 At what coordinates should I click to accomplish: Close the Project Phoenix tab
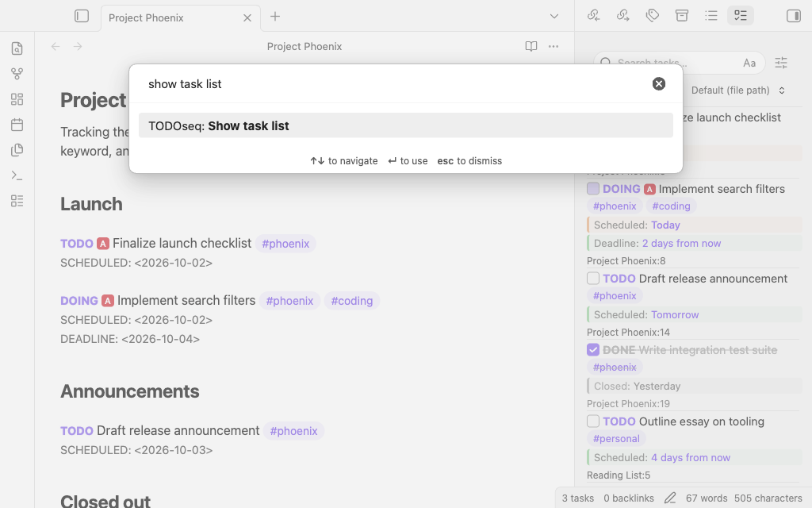click(x=247, y=18)
